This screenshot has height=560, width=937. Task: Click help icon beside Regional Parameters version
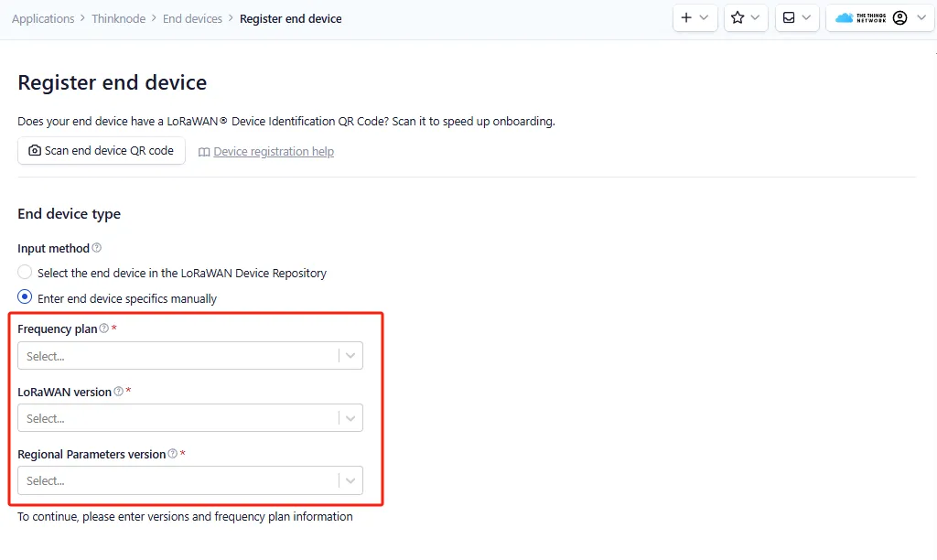[x=173, y=454]
